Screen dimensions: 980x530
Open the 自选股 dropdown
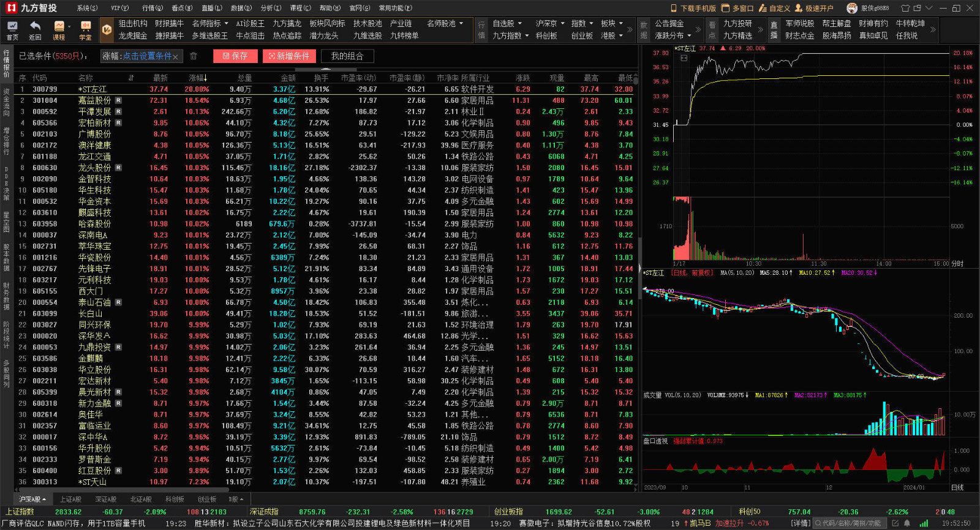pos(507,23)
